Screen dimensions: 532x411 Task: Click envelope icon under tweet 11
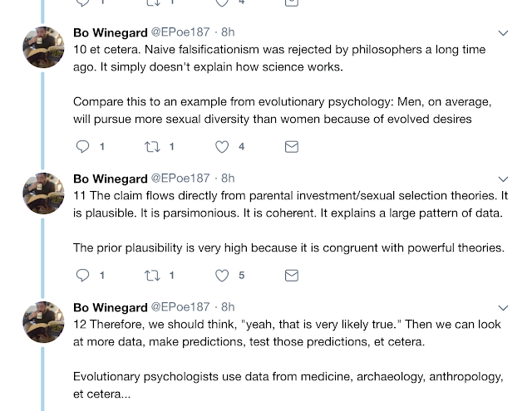click(292, 275)
